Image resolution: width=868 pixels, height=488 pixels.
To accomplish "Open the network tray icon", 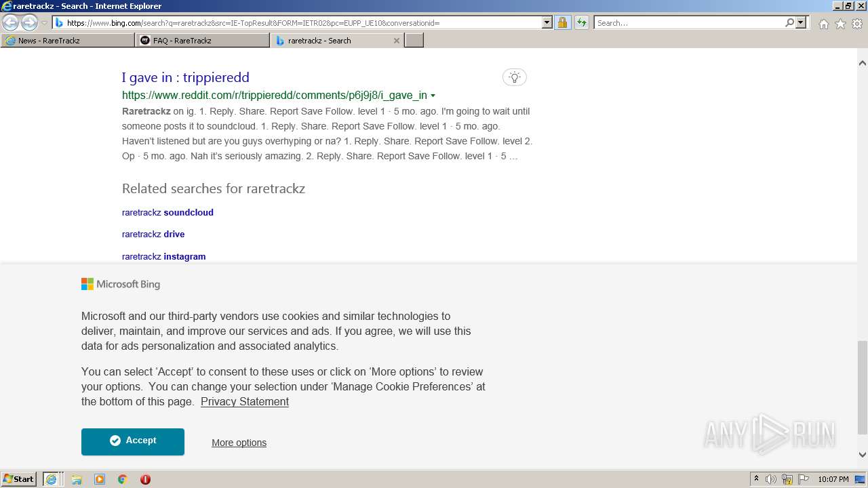I will coord(787,479).
